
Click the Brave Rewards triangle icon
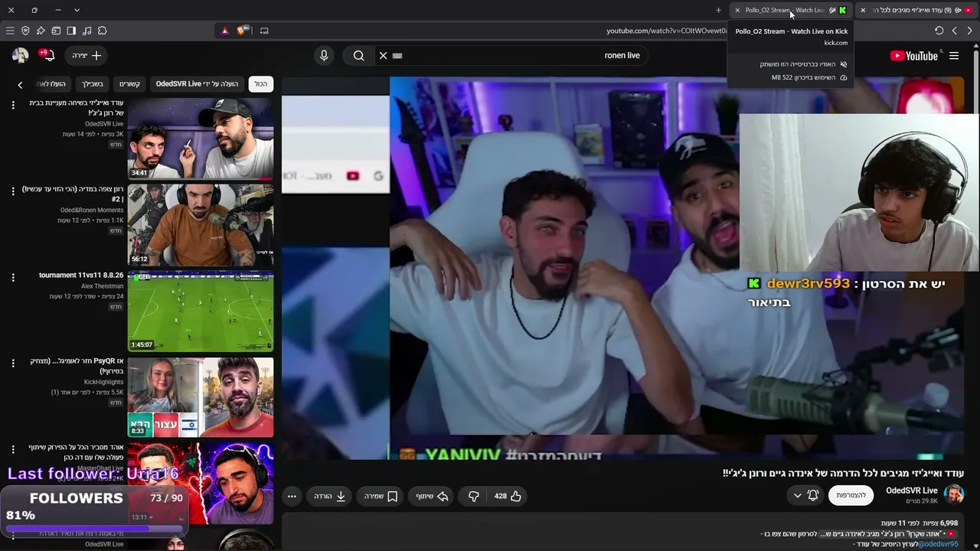(x=224, y=31)
